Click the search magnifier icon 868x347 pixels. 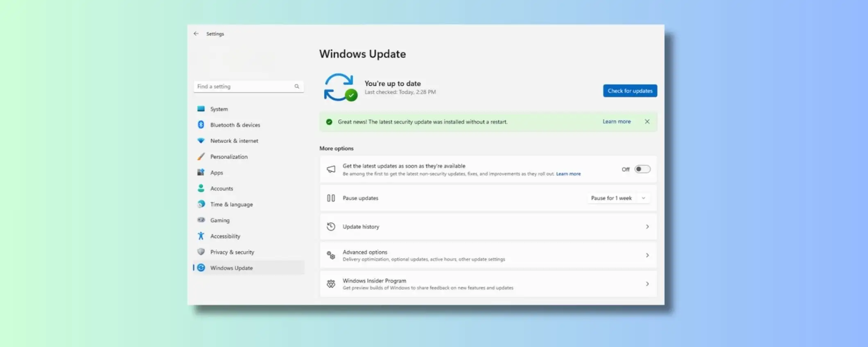(x=297, y=86)
